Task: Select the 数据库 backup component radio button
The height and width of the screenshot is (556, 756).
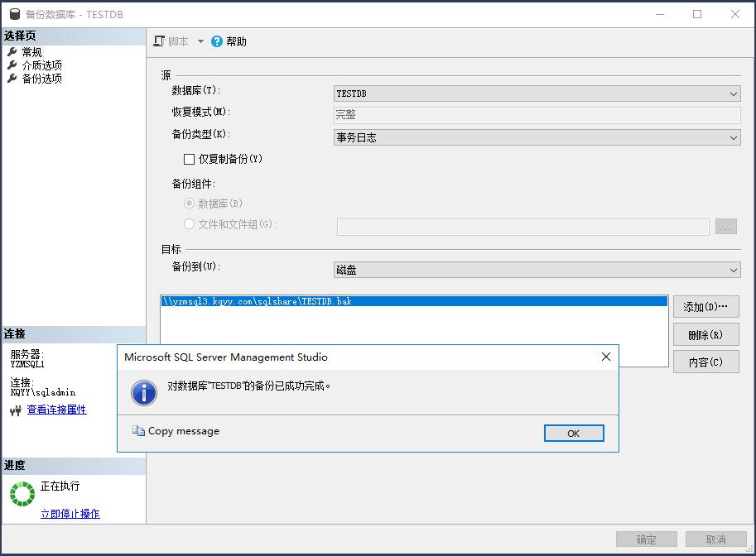Action: 189,204
